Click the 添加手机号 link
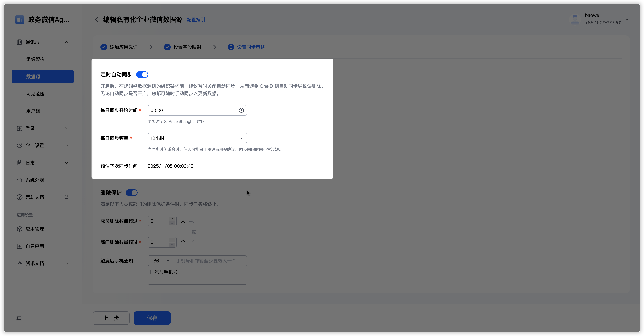This screenshot has width=644, height=336. coord(163,272)
